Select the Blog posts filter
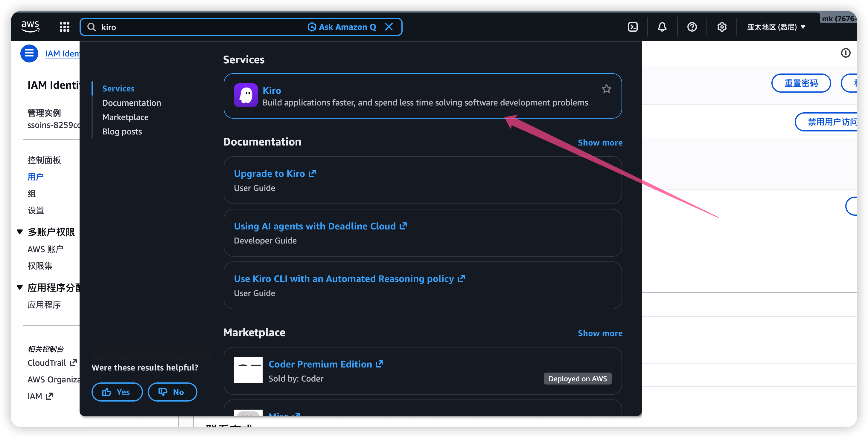The height and width of the screenshot is (438, 868). (122, 132)
